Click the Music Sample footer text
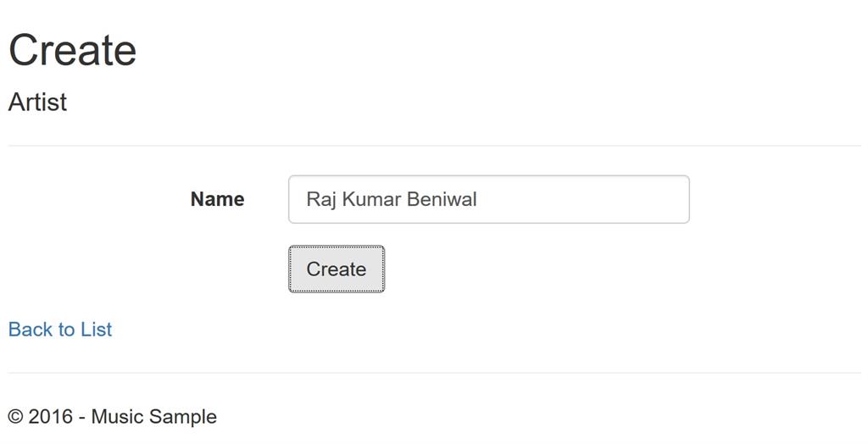This screenshot has height=444, width=868. pyautogui.click(x=153, y=417)
